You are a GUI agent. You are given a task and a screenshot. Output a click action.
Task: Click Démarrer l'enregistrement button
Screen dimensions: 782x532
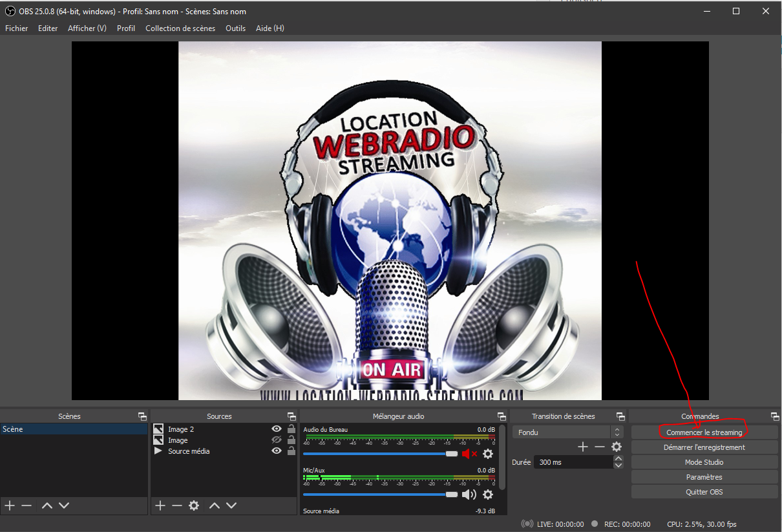coord(704,447)
